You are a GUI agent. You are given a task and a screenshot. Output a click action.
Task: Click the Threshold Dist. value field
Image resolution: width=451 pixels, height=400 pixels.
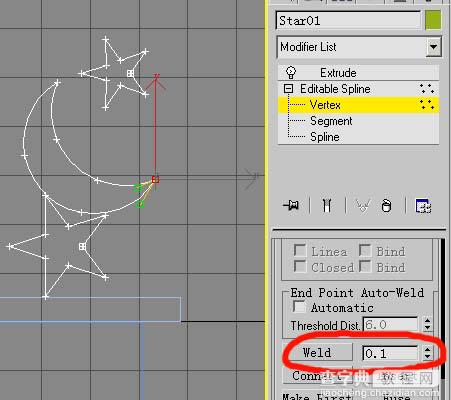click(390, 324)
